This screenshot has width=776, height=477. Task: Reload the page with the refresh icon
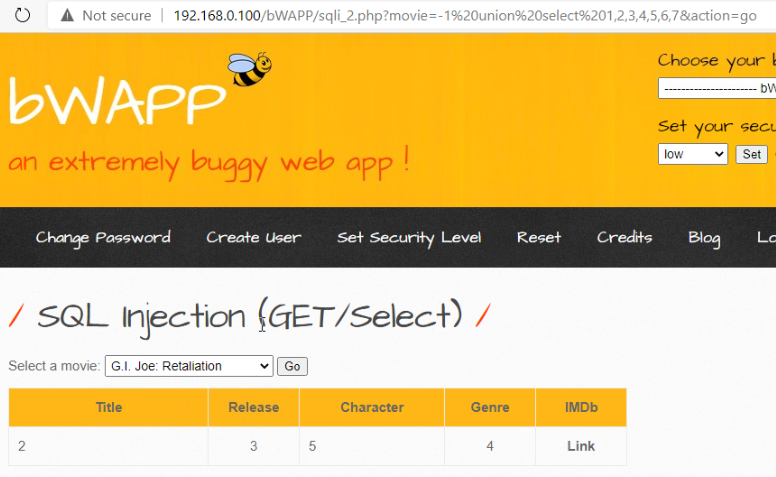click(x=22, y=15)
